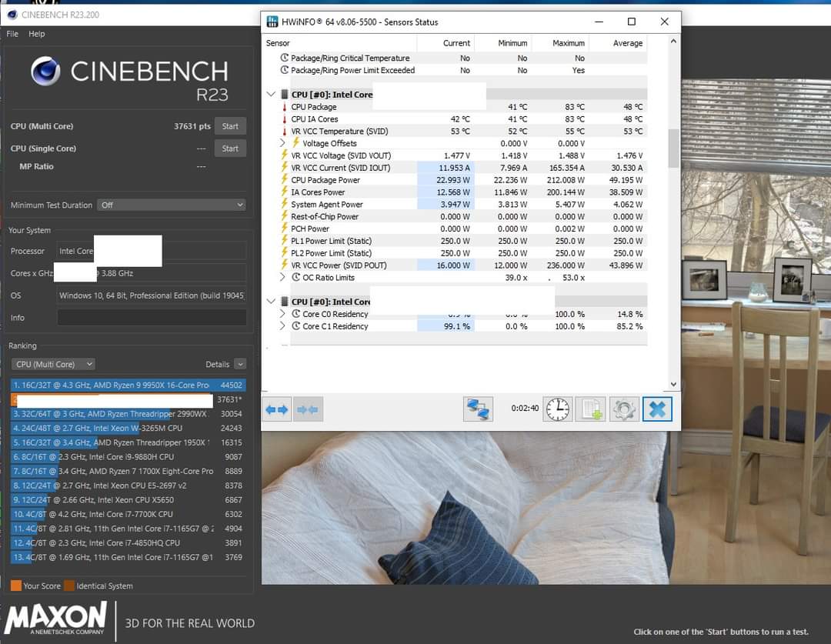
Task: Select the Intel Core i9-9880H ranking row
Action: 128,456
